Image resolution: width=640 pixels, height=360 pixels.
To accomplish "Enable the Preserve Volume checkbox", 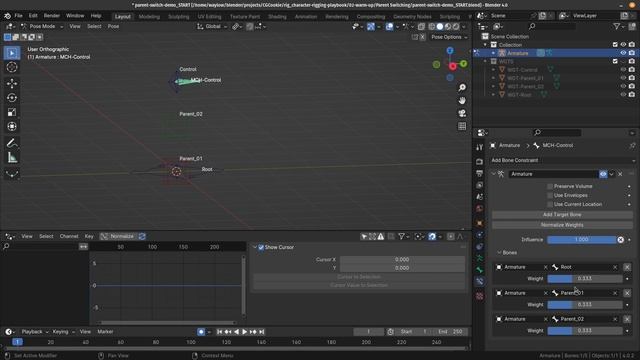I will click(550, 187).
